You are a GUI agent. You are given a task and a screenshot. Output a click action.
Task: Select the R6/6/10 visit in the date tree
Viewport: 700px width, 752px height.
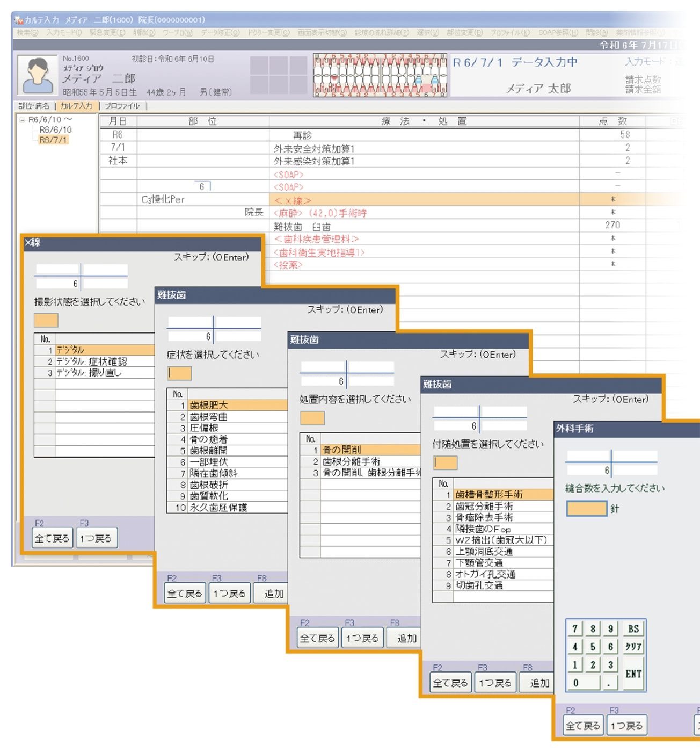click(55, 130)
